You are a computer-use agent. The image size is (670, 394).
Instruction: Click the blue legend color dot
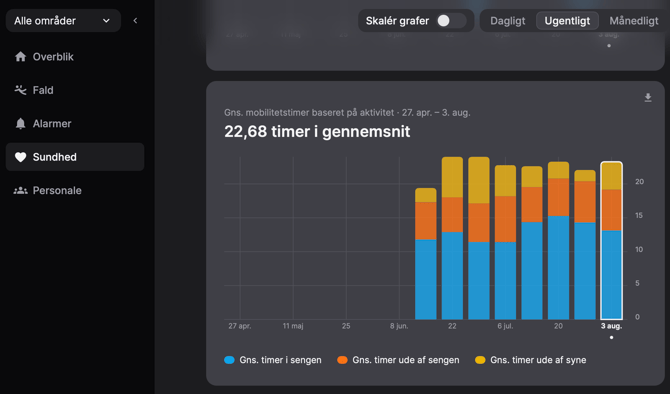(x=229, y=360)
